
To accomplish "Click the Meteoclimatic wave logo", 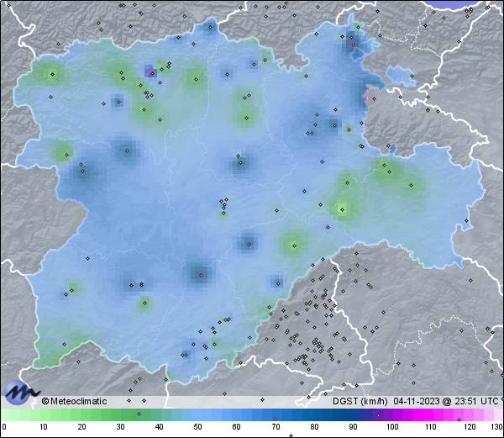I will coord(20,392).
